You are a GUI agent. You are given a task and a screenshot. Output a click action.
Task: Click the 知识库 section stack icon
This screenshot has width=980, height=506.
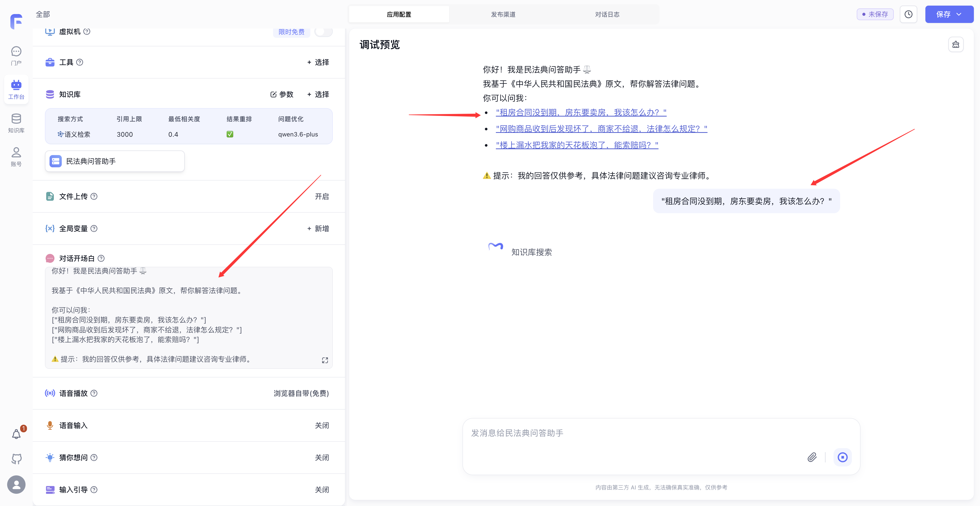coord(50,94)
